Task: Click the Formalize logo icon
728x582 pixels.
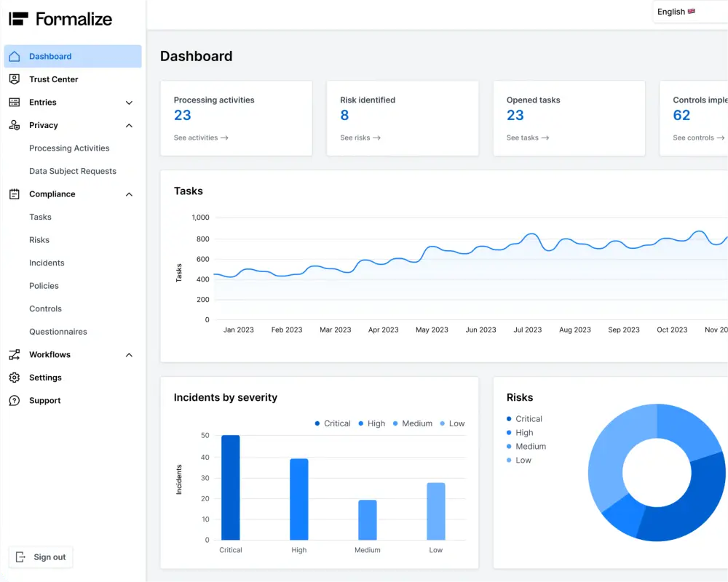Action: (18, 19)
